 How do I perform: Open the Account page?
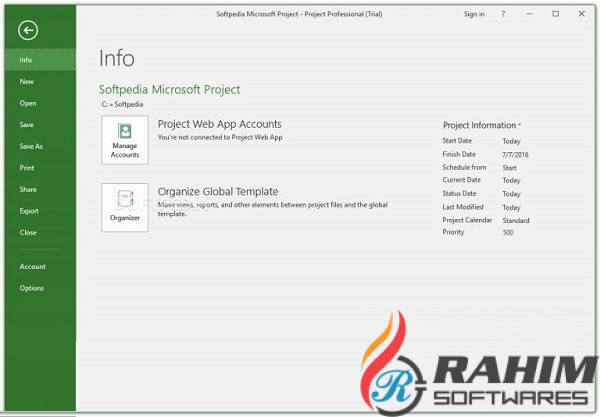click(x=41, y=267)
